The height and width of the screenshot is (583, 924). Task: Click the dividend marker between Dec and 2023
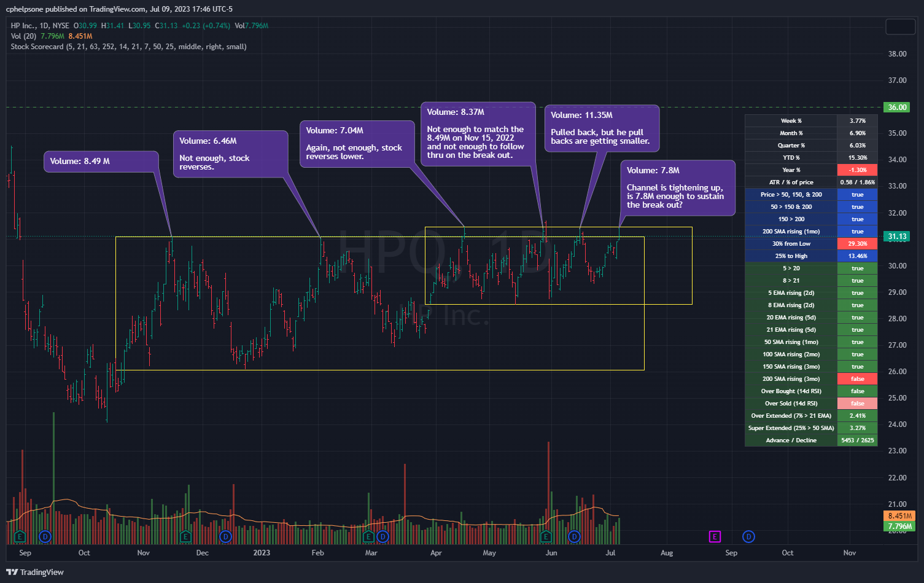225,536
